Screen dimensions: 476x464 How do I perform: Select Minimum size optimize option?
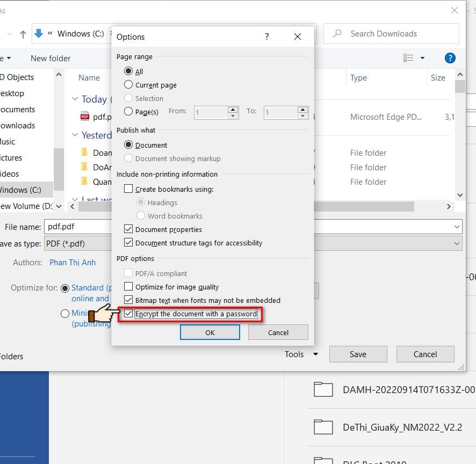click(65, 314)
